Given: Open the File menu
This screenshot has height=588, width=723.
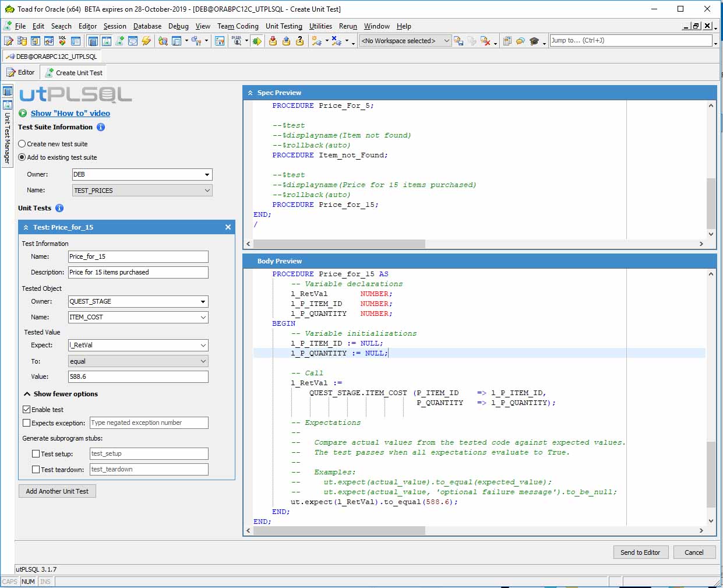Looking at the screenshot, I should click(x=20, y=26).
